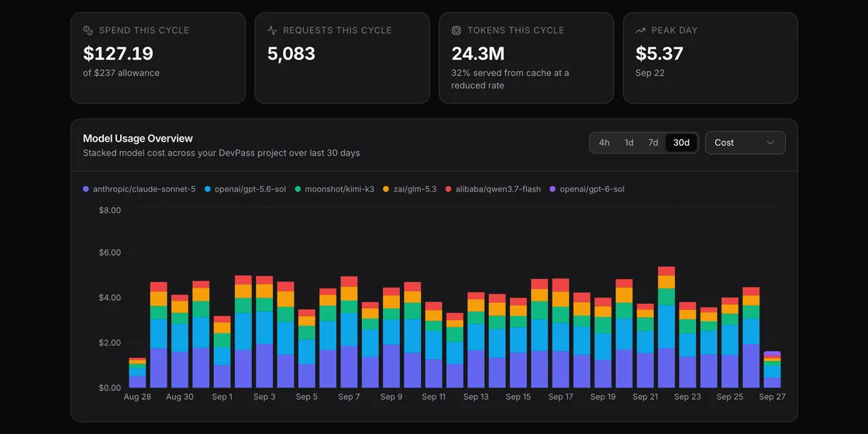Viewport: 868px width, 434px height.
Task: Click the '32% served from cache' note
Action: click(x=510, y=79)
